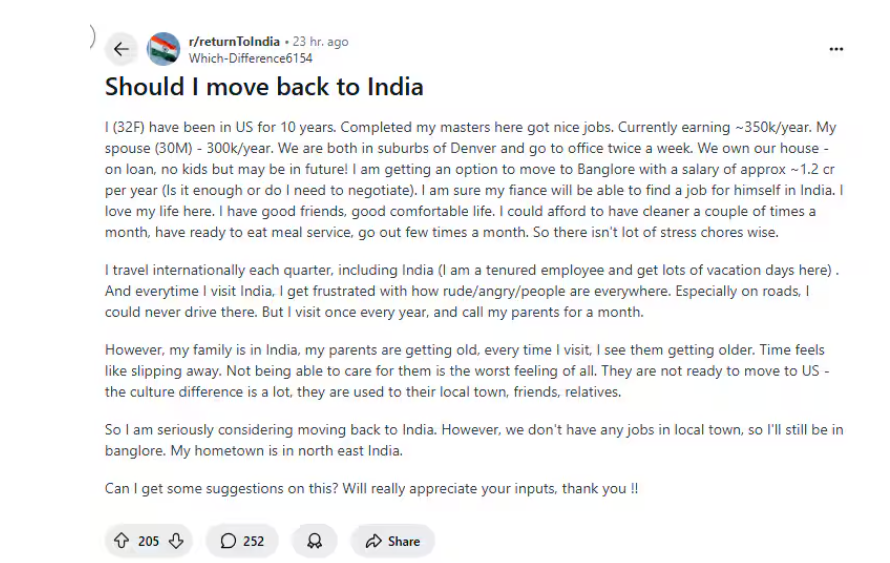Give an award using the award icon
The height and width of the screenshot is (563, 890).
(x=314, y=541)
